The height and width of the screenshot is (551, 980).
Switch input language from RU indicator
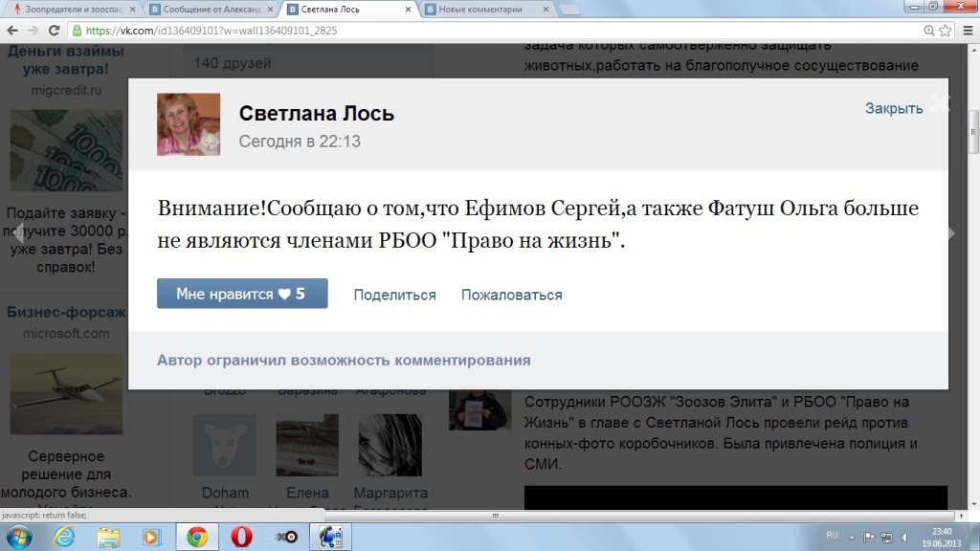click(832, 537)
